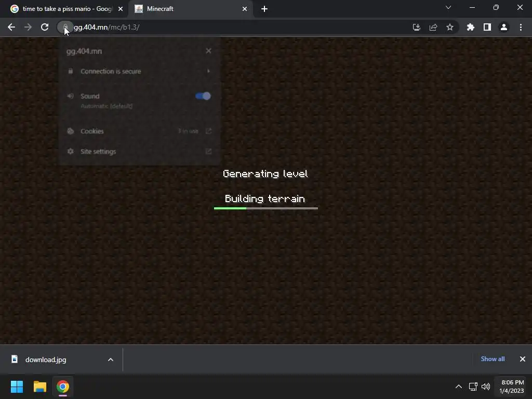Show all downloads

click(493, 359)
